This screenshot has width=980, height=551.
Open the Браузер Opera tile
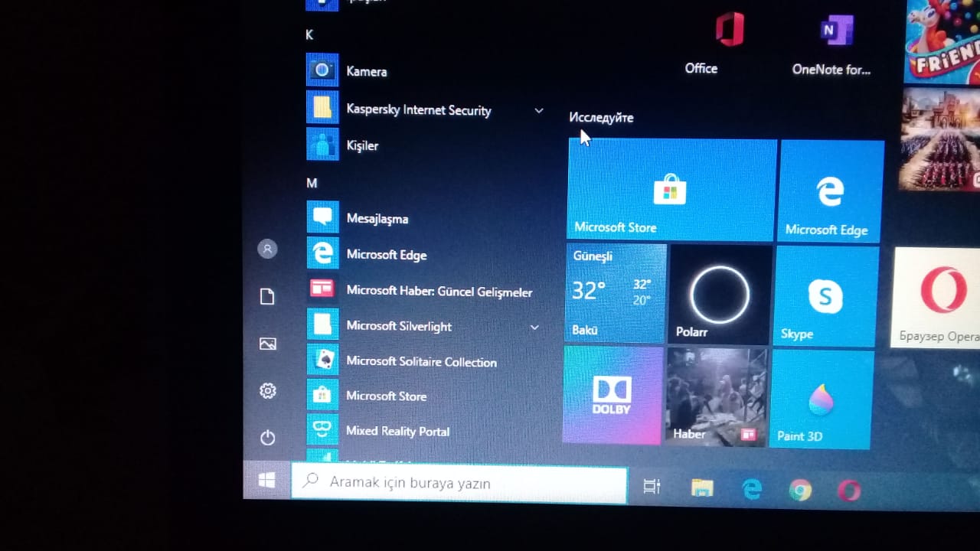click(937, 298)
